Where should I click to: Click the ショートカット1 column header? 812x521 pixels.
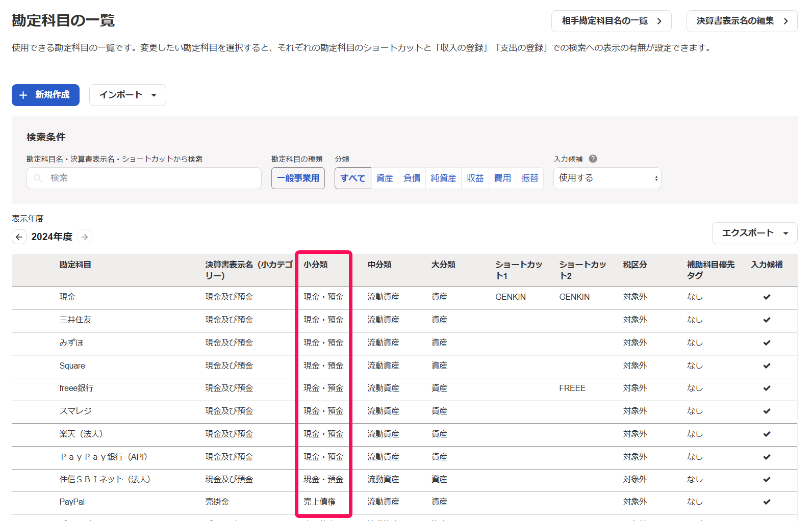(519, 270)
